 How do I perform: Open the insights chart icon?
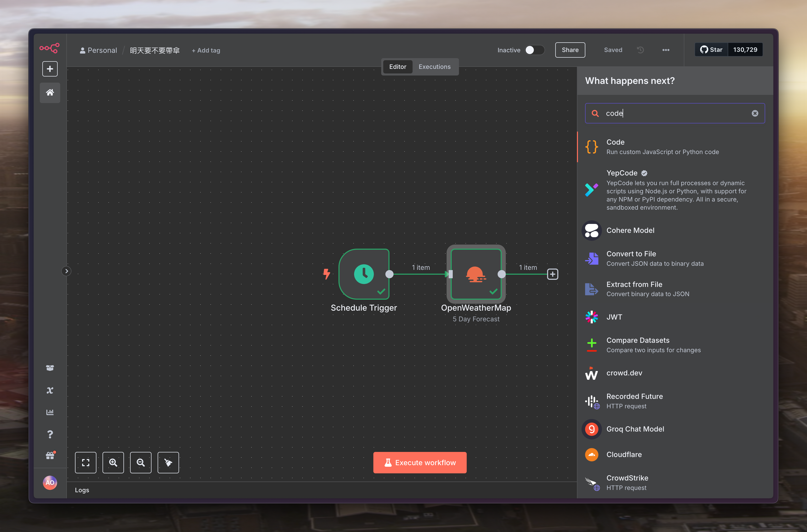pos(50,412)
